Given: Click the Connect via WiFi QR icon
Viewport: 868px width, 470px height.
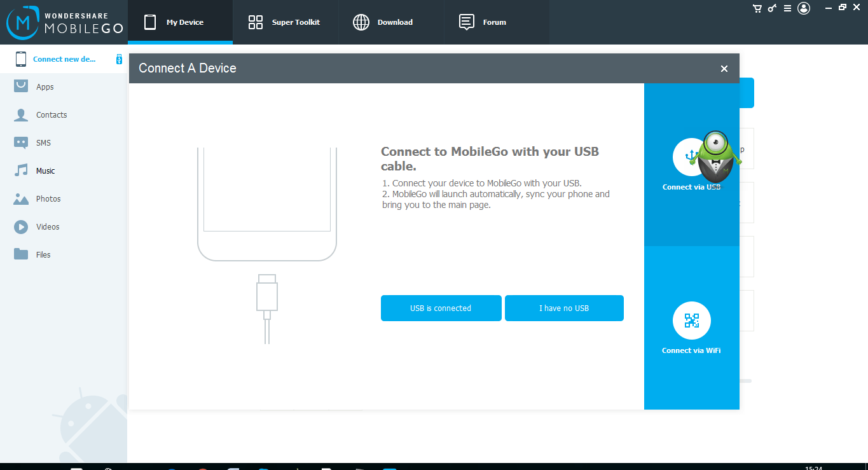Looking at the screenshot, I should click(691, 321).
